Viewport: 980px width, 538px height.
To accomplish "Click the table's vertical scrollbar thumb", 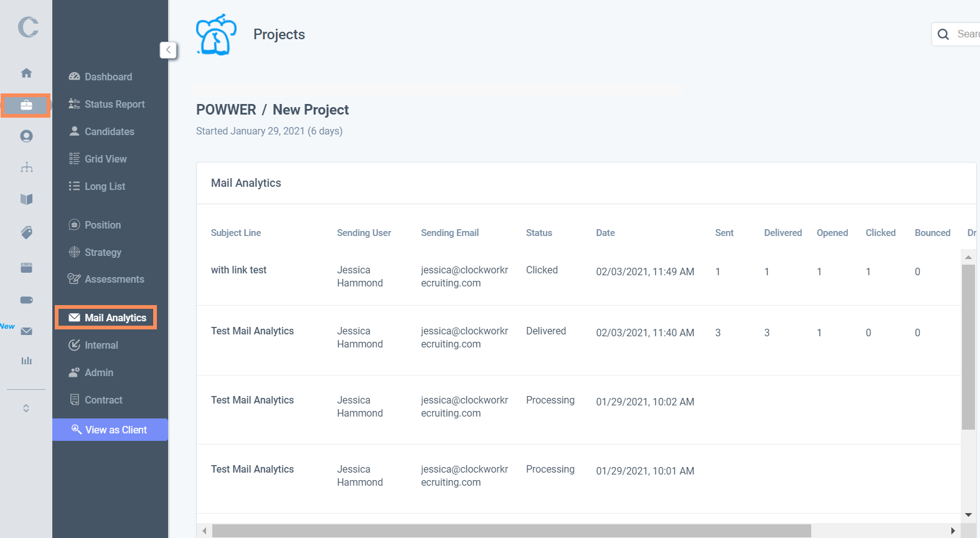I will click(x=968, y=347).
